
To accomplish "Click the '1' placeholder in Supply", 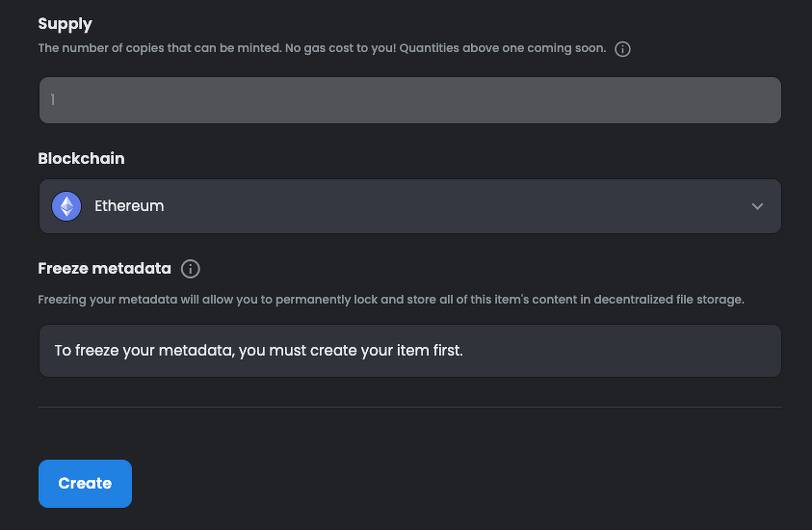I will (x=53, y=100).
